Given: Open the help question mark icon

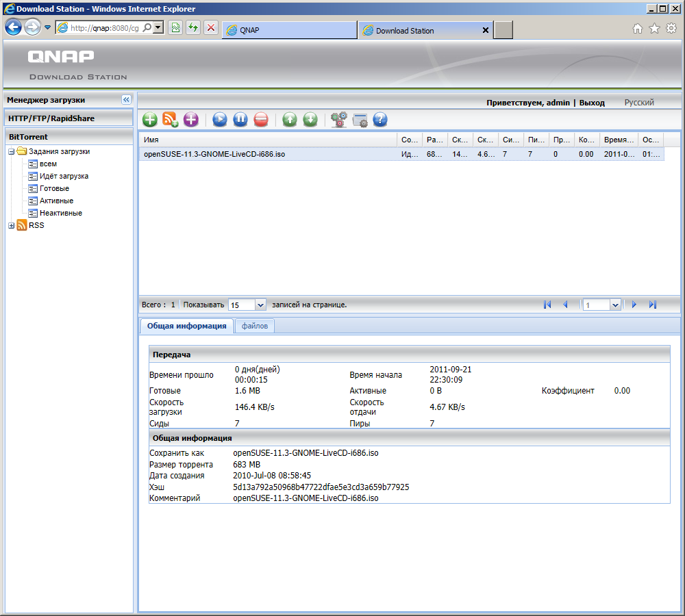Looking at the screenshot, I should (380, 120).
